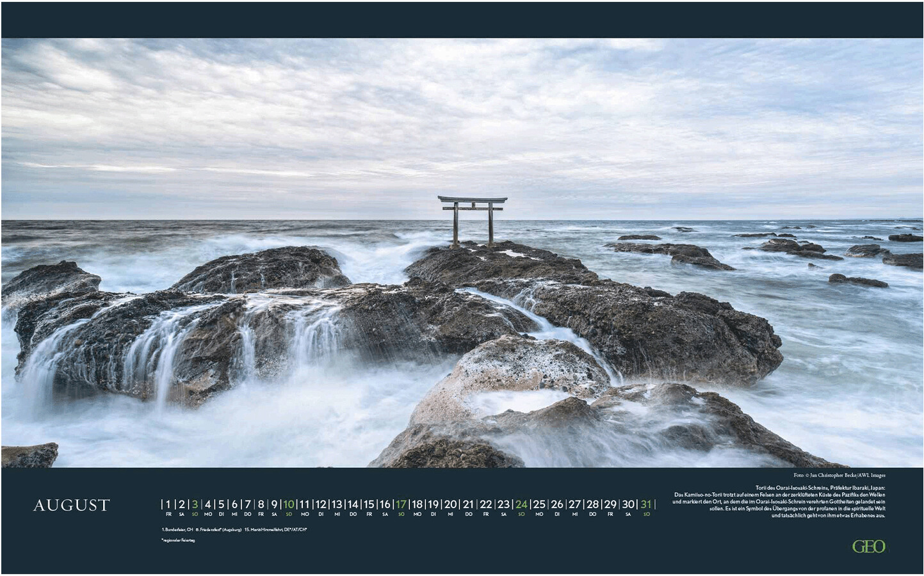Select day 1 on the calendar
The width and height of the screenshot is (924, 576).
[168, 504]
